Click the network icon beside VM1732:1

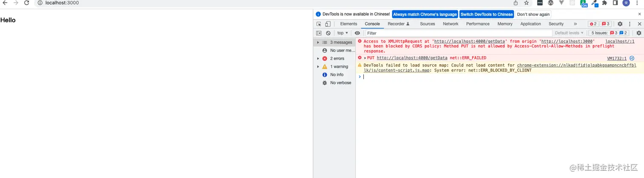click(x=632, y=58)
